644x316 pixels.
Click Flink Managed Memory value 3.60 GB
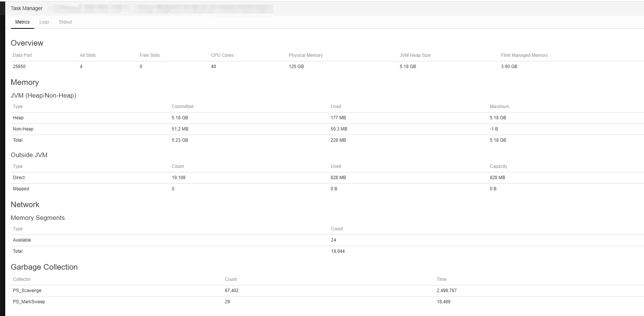(509, 67)
